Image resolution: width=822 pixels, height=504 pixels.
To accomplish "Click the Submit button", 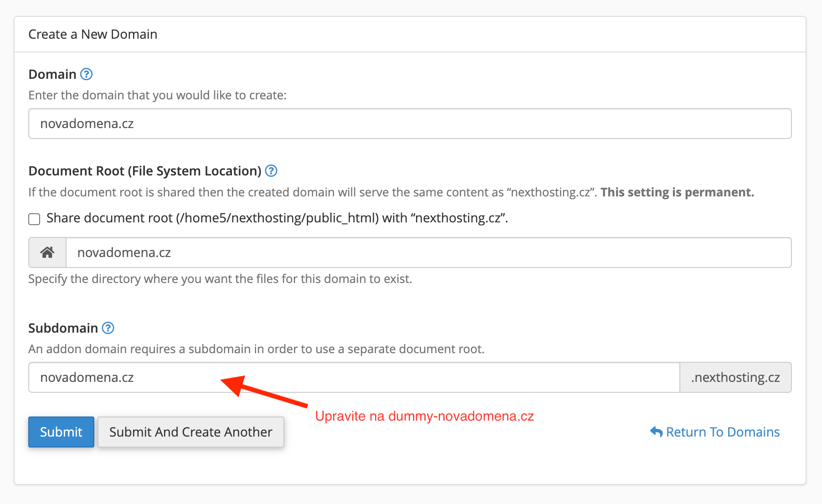I will [x=61, y=432].
